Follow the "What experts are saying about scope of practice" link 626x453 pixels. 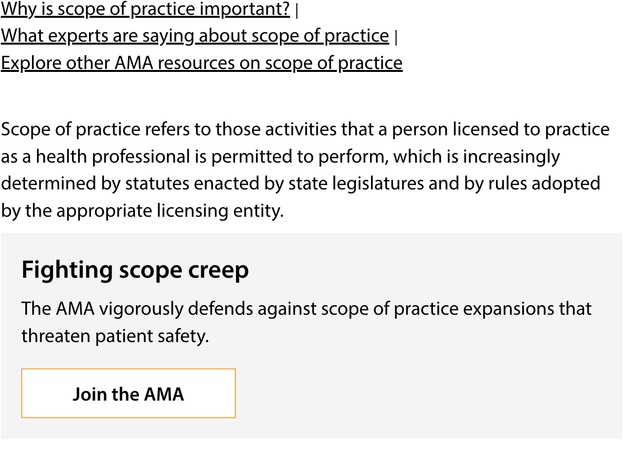tap(195, 36)
